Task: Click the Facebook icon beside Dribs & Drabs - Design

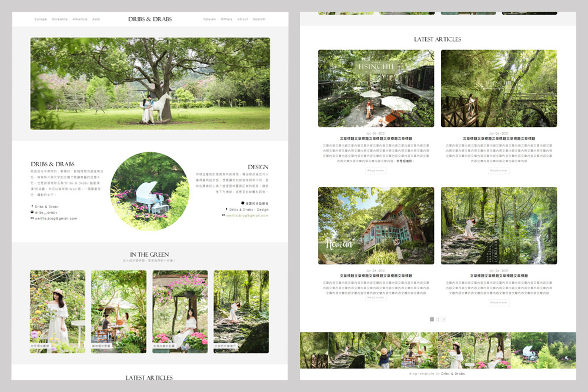Action: coord(226,209)
